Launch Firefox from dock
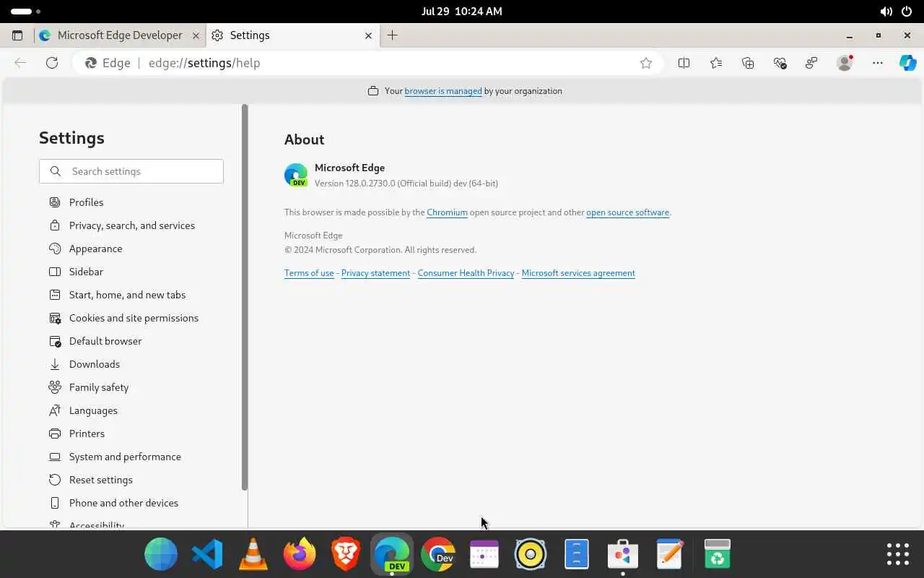This screenshot has height=578, width=924. coord(300,555)
